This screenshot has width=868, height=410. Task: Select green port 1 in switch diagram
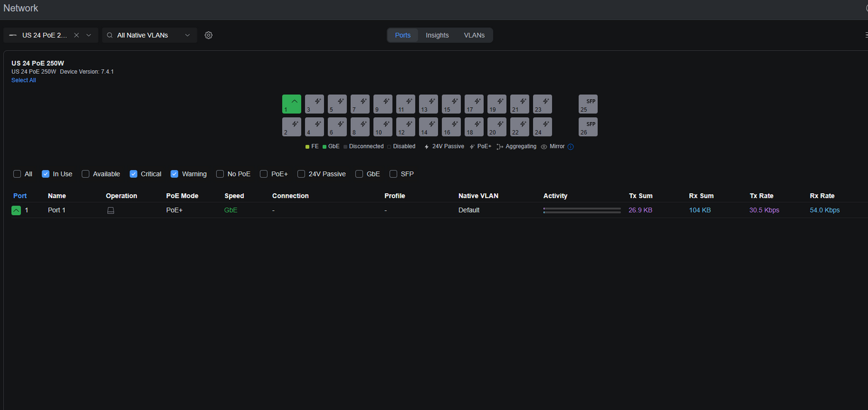[292, 104]
